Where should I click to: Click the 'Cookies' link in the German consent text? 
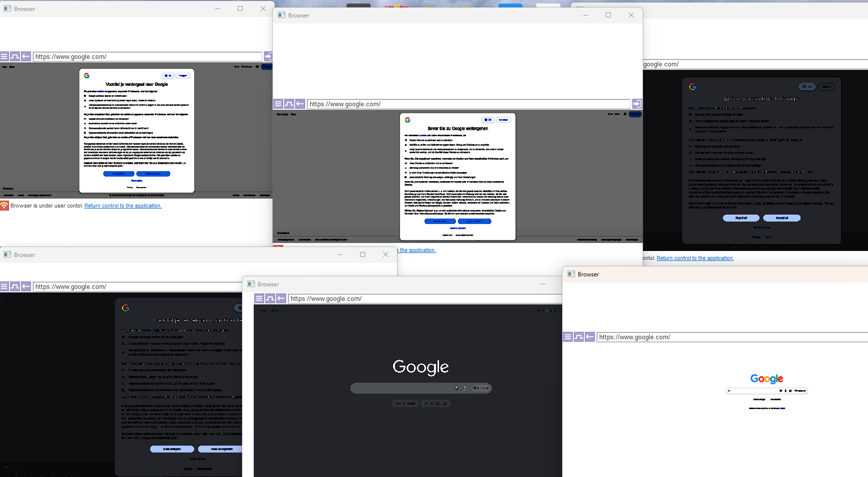pyautogui.click(x=423, y=135)
